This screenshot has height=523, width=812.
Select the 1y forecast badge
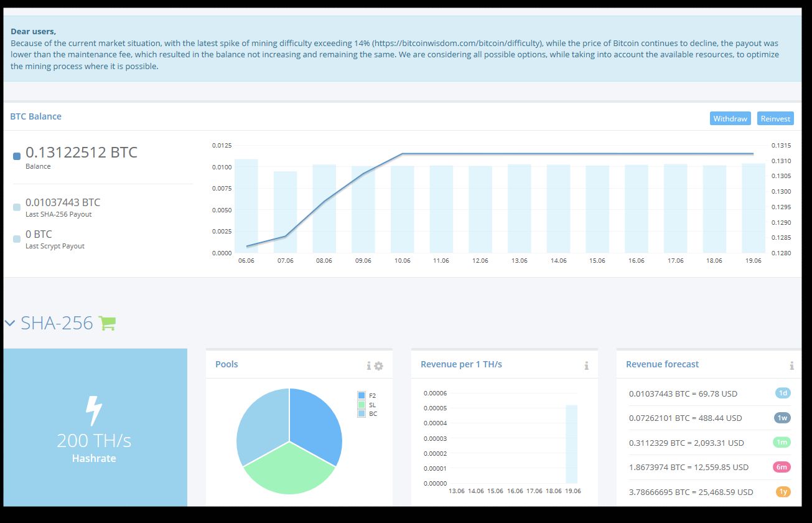tap(783, 491)
